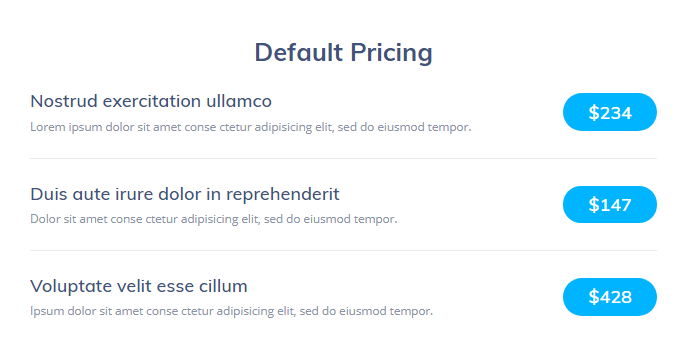Click the word Default in the heading

299,52
